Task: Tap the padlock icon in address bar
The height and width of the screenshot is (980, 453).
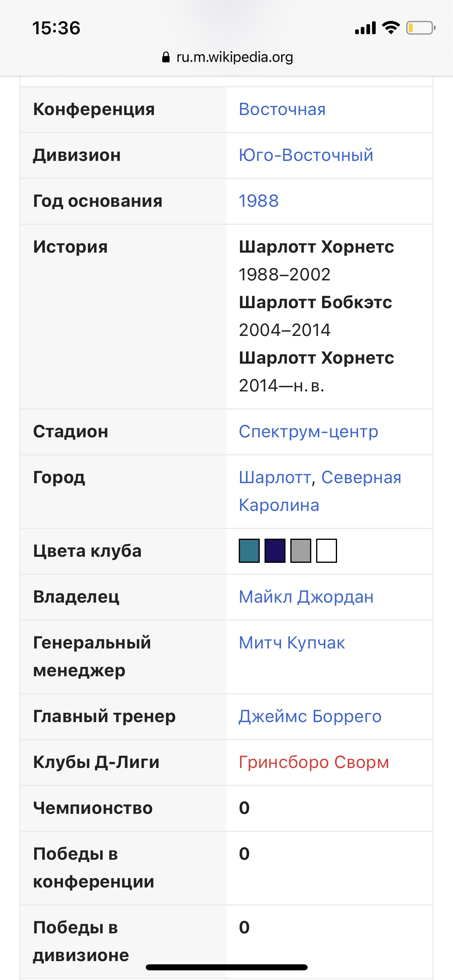Action: pos(165,57)
